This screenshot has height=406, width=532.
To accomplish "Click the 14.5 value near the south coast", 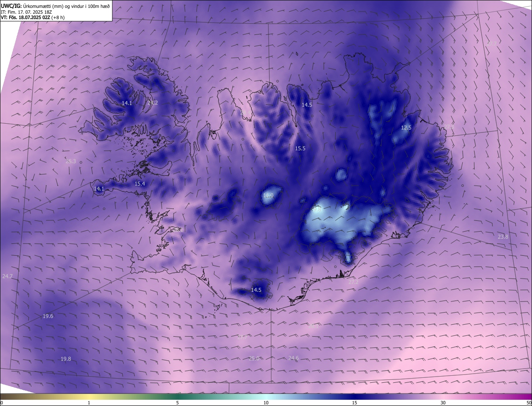I will click(256, 290).
